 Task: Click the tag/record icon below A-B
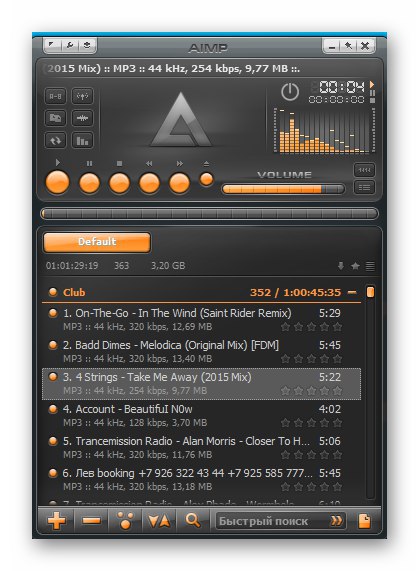click(x=55, y=118)
